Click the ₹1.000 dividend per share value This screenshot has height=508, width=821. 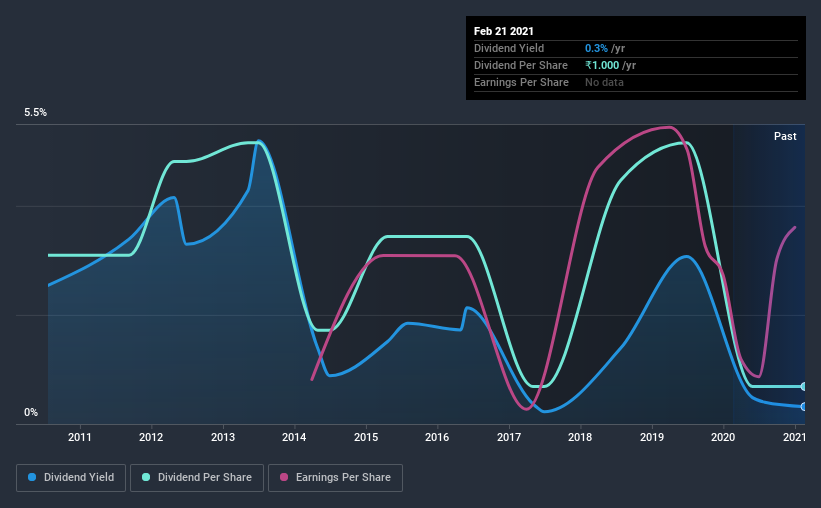coord(602,65)
